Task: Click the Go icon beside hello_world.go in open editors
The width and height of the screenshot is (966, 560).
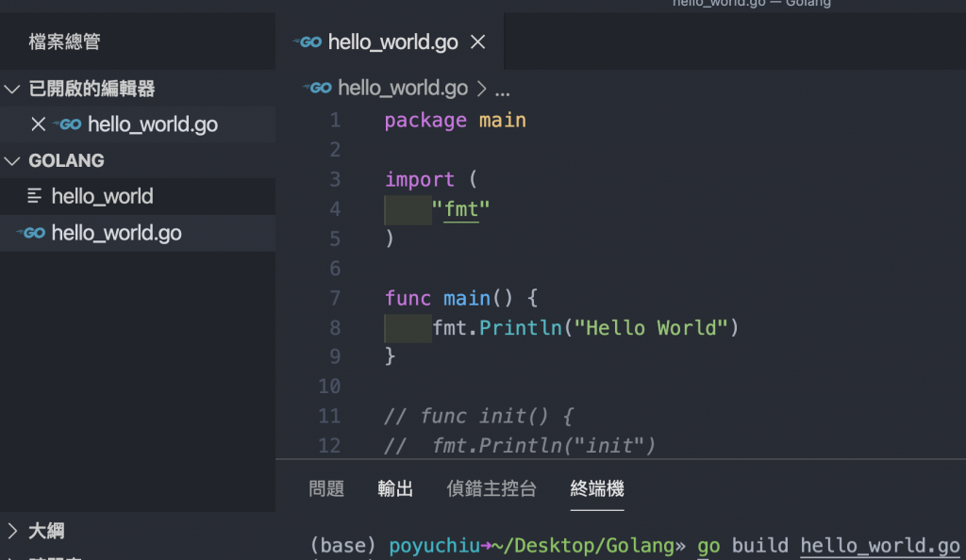Action: point(67,124)
